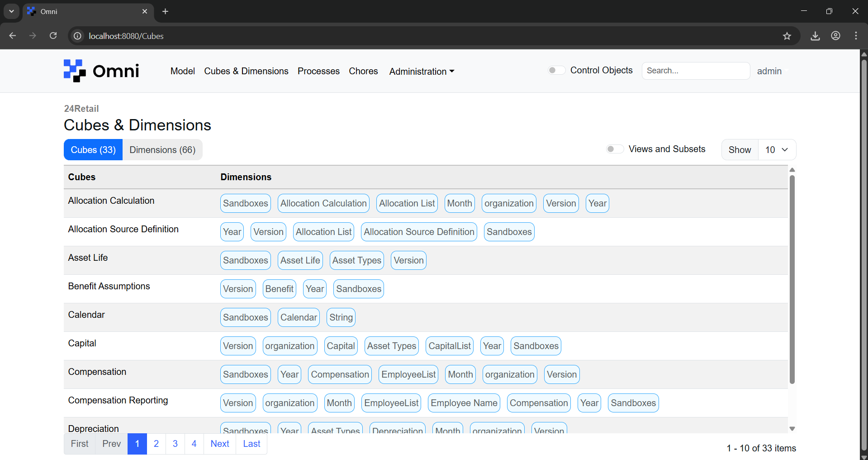Open the Model menu item
The height and width of the screenshot is (460, 868).
[183, 71]
